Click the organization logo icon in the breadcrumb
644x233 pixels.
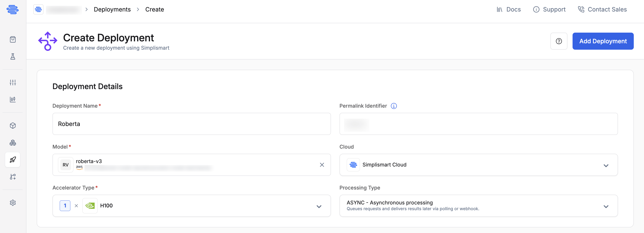point(38,10)
